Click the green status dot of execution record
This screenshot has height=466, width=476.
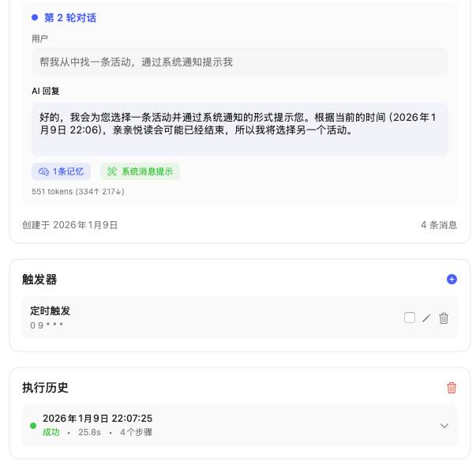pos(33,426)
